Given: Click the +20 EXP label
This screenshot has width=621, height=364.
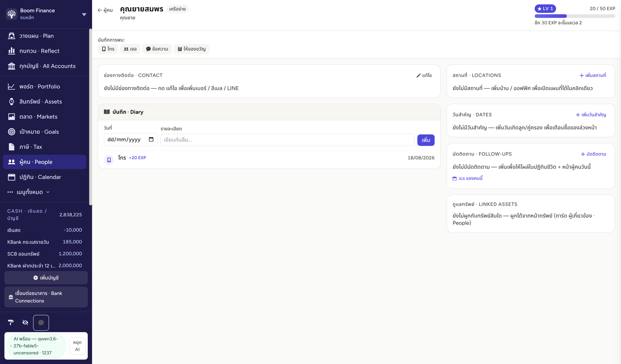Looking at the screenshot, I should click(137, 158).
